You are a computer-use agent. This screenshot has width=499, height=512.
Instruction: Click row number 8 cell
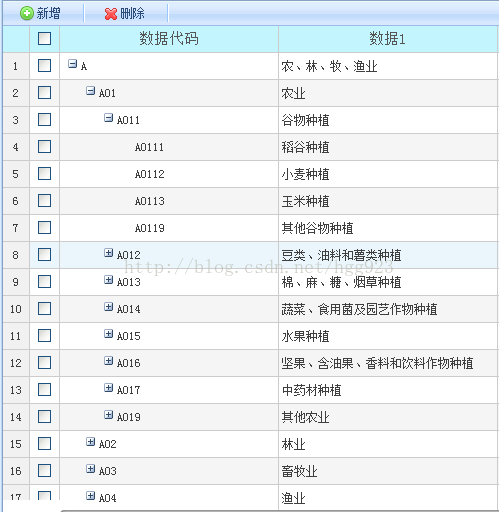pyautogui.click(x=16, y=255)
